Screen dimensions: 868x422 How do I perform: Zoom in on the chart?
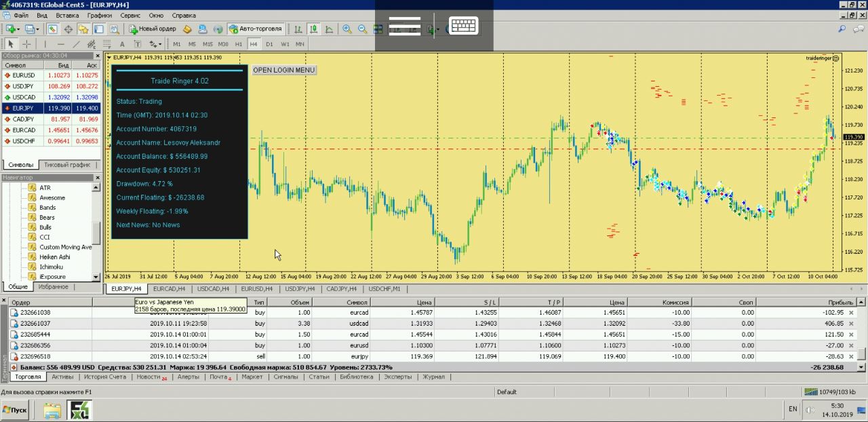(347, 29)
